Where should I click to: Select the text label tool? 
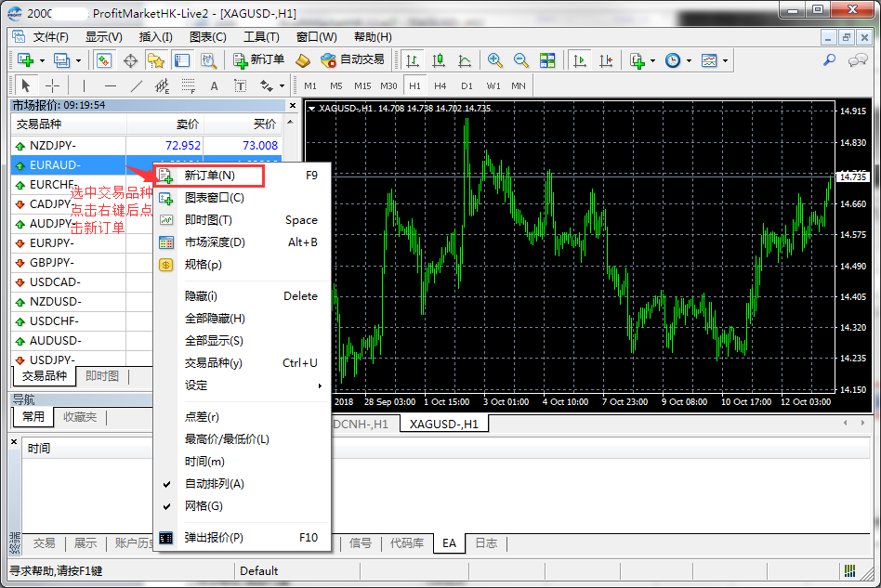214,85
